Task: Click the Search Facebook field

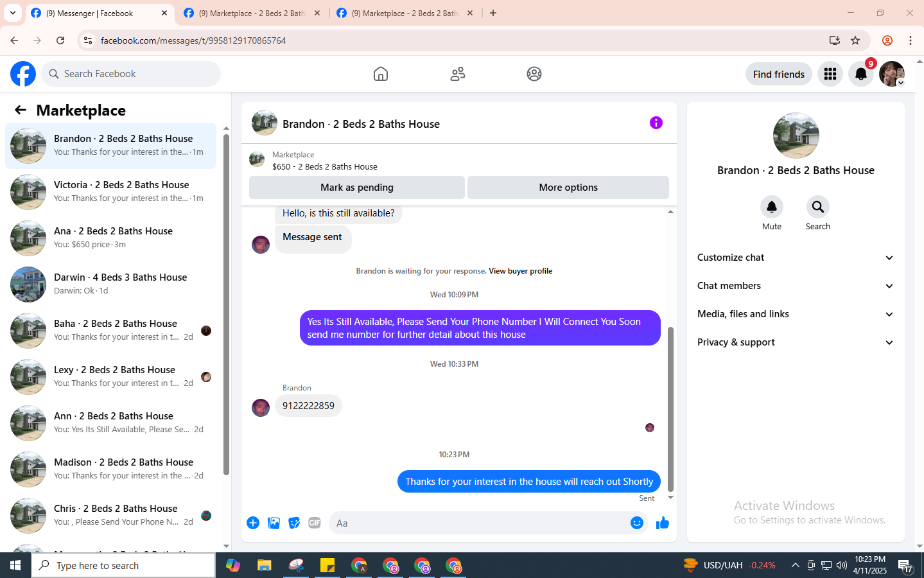Action: pos(131,74)
